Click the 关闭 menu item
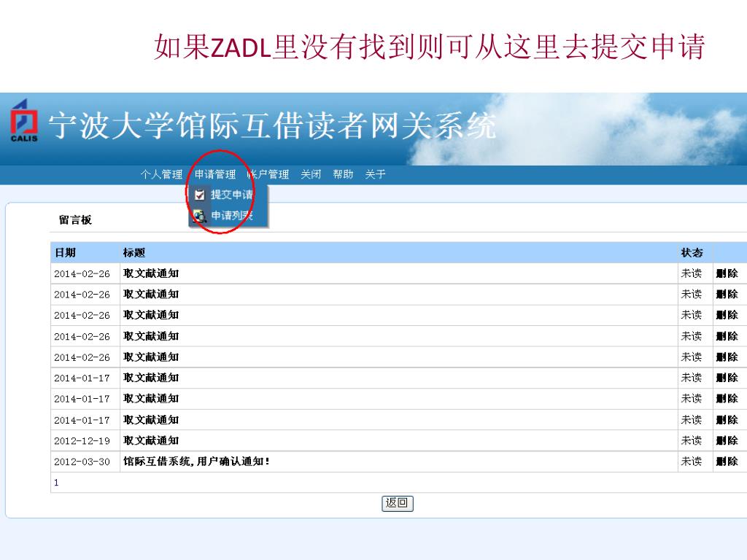Image resolution: width=747 pixels, height=560 pixels. click(x=311, y=174)
